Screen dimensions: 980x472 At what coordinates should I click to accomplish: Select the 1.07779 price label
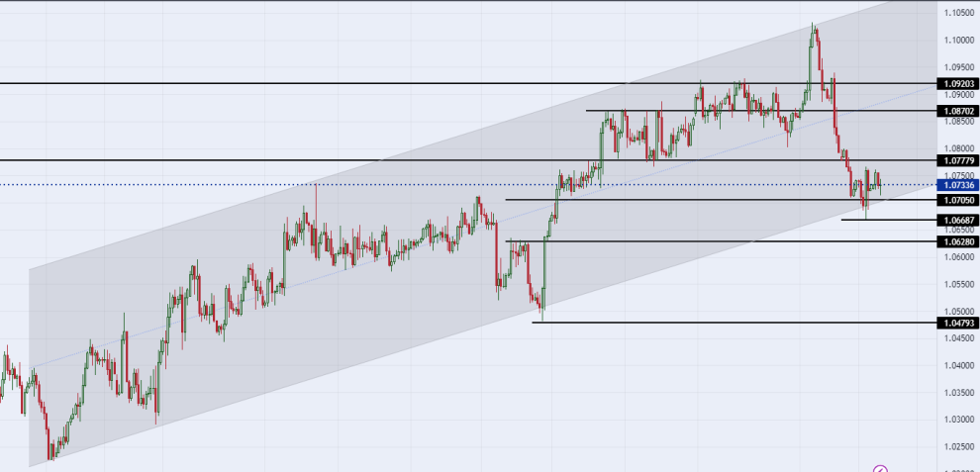click(959, 160)
